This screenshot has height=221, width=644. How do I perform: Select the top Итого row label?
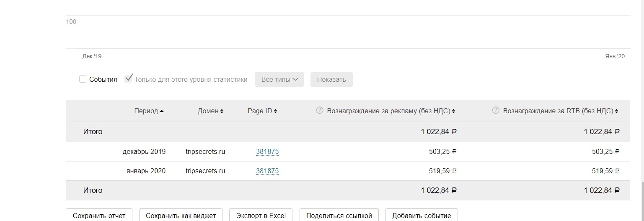(x=93, y=132)
